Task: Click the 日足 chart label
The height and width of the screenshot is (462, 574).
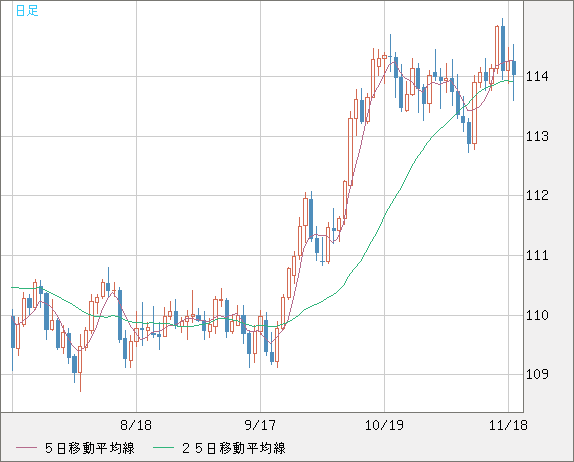Action: (x=27, y=11)
